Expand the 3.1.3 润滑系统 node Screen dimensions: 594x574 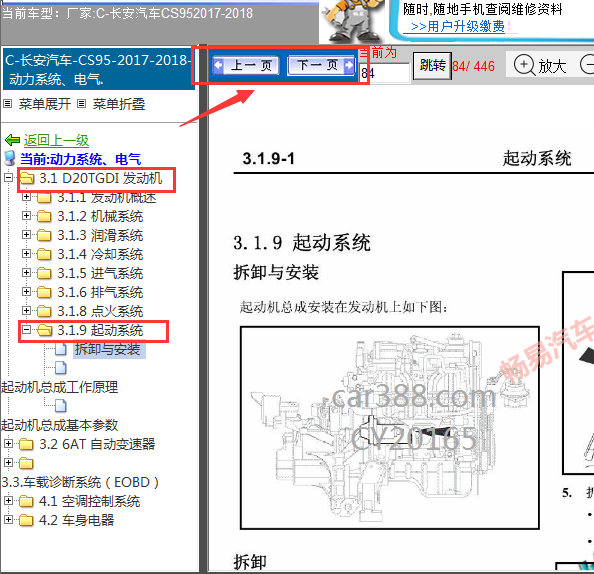(x=26, y=235)
